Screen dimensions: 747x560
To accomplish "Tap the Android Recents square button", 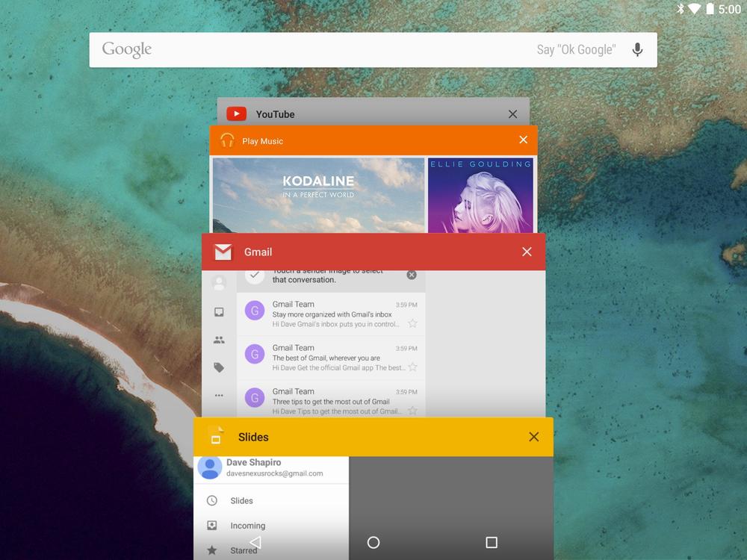I will click(x=492, y=542).
